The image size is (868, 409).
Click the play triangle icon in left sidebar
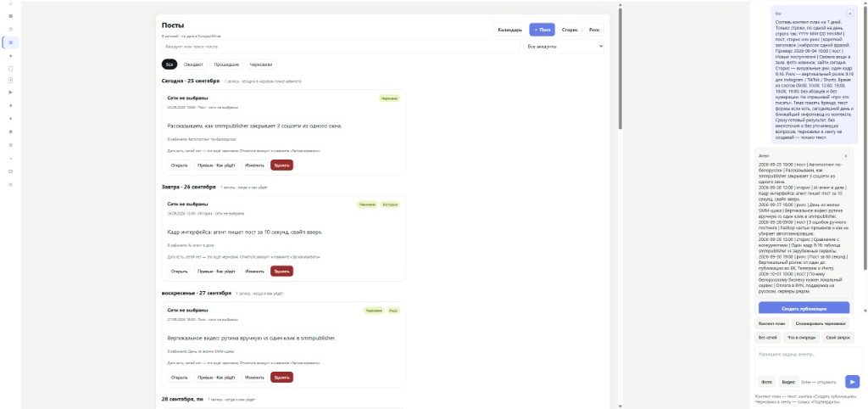(10, 92)
